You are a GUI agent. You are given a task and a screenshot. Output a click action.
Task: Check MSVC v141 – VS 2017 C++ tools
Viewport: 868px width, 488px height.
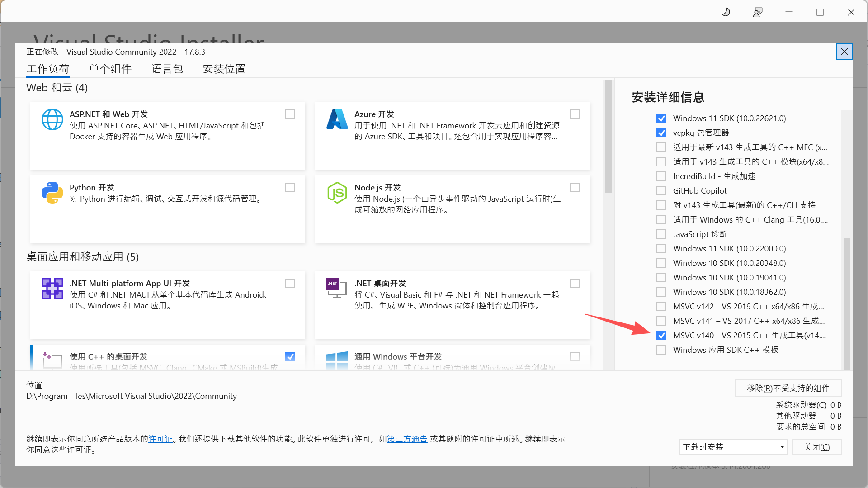click(661, 321)
